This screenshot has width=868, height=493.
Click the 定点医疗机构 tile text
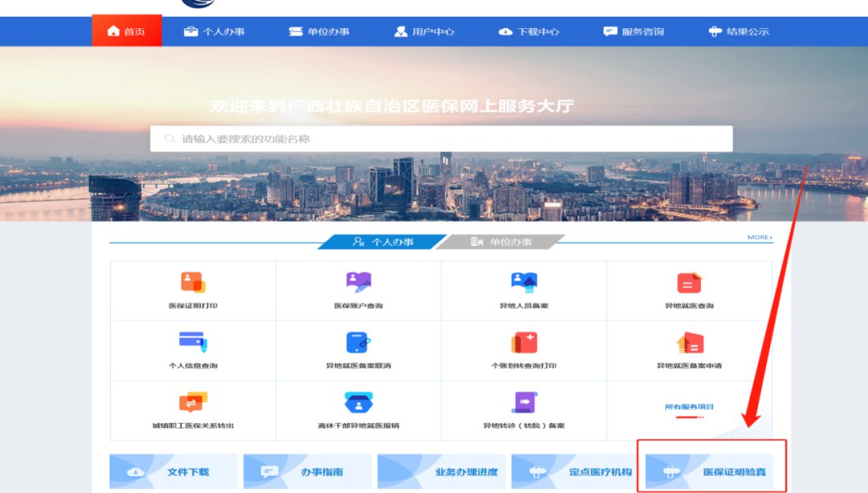click(x=600, y=472)
